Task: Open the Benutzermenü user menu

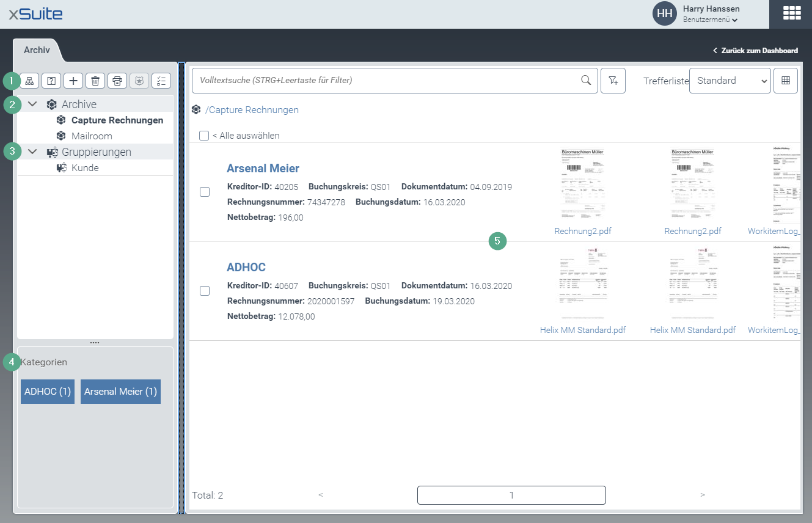Action: click(710, 20)
